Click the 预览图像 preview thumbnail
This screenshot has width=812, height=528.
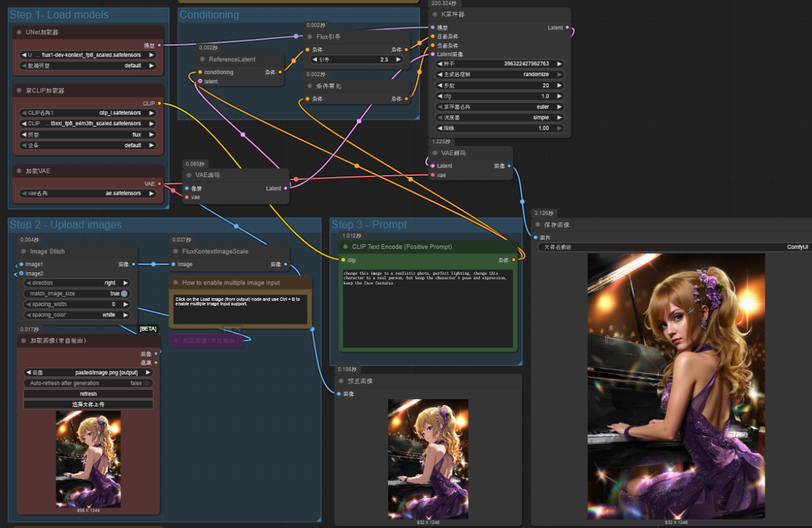[x=428, y=459]
